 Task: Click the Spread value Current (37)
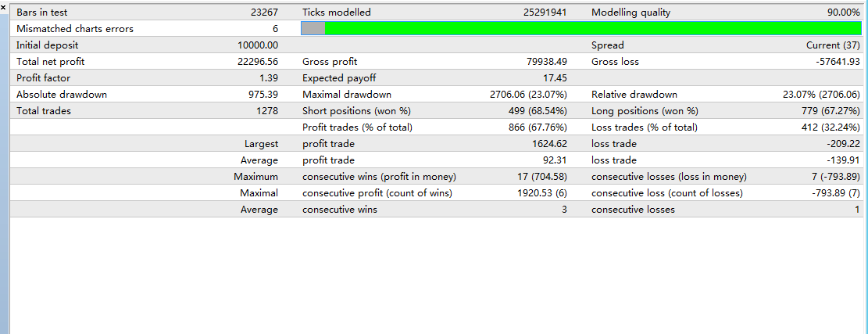833,45
